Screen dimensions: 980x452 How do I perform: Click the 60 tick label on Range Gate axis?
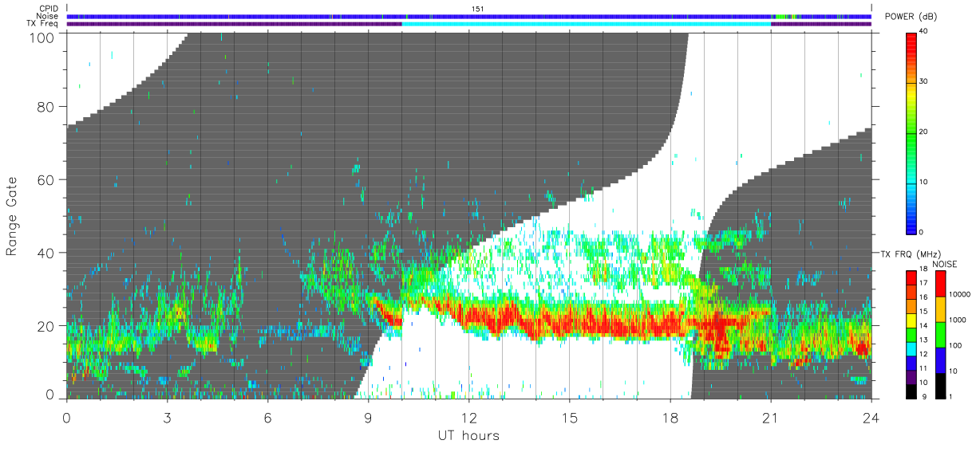tap(45, 179)
